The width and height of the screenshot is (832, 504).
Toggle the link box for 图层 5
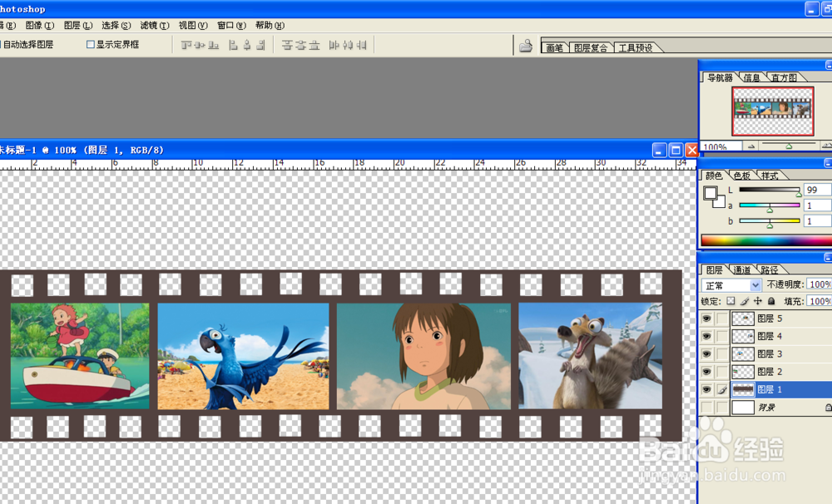[722, 319]
